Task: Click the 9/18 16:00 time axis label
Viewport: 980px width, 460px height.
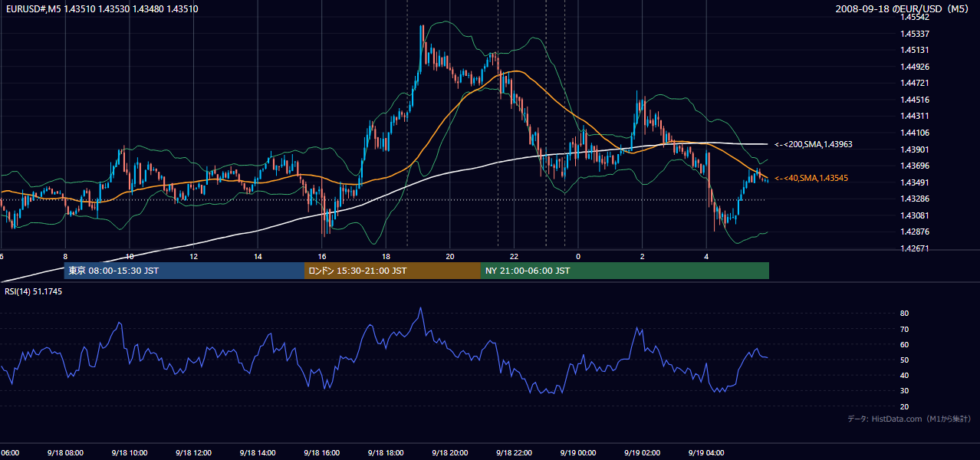Action: [321, 452]
